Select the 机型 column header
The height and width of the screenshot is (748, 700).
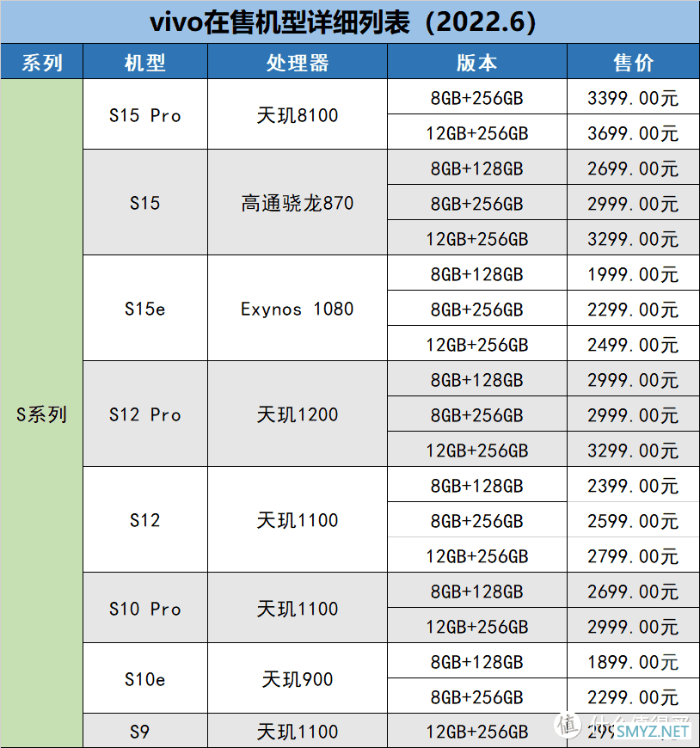145,62
